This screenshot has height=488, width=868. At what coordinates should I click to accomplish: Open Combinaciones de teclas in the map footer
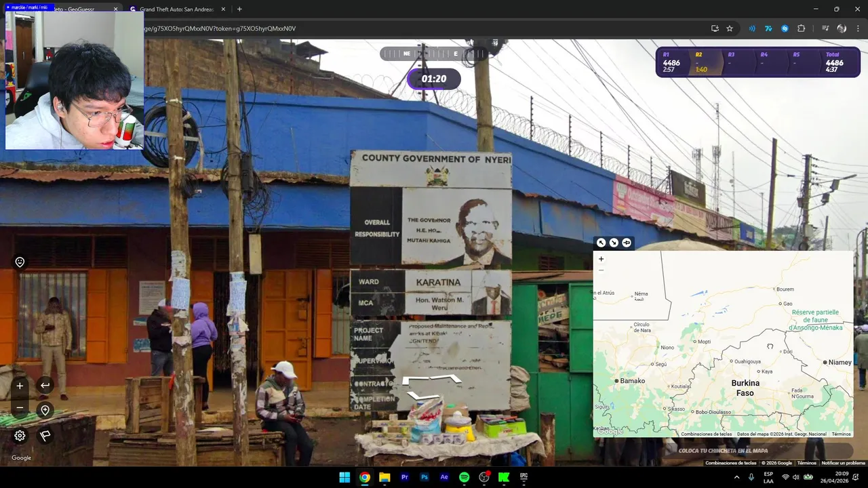[706, 434]
